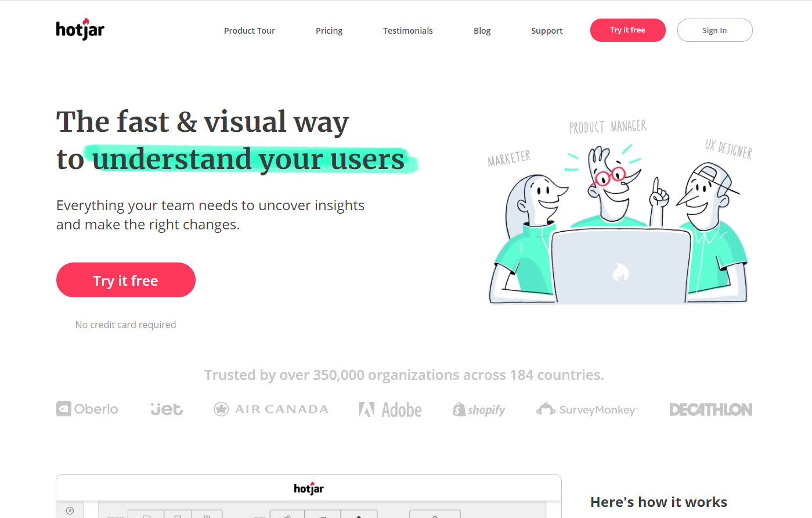Click the hotjar logo in demo window

(x=309, y=488)
